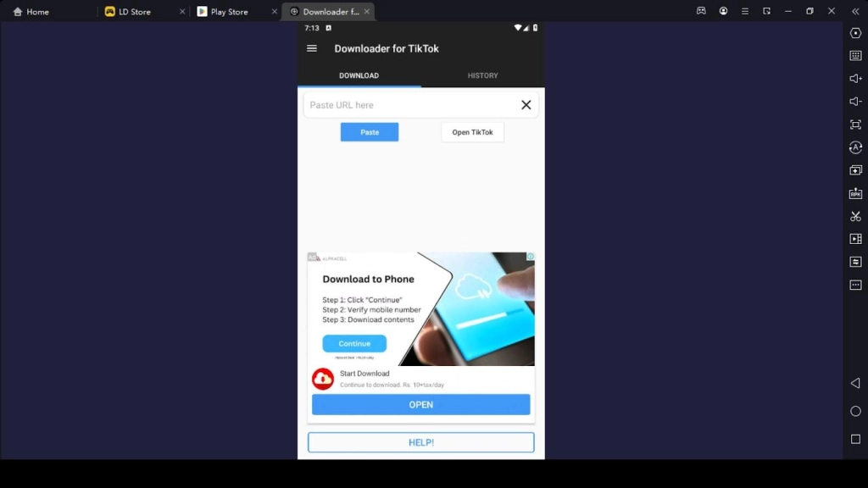Click the fullscreen icon in the sidebar
Viewport: 868px width, 488px height.
click(855, 124)
